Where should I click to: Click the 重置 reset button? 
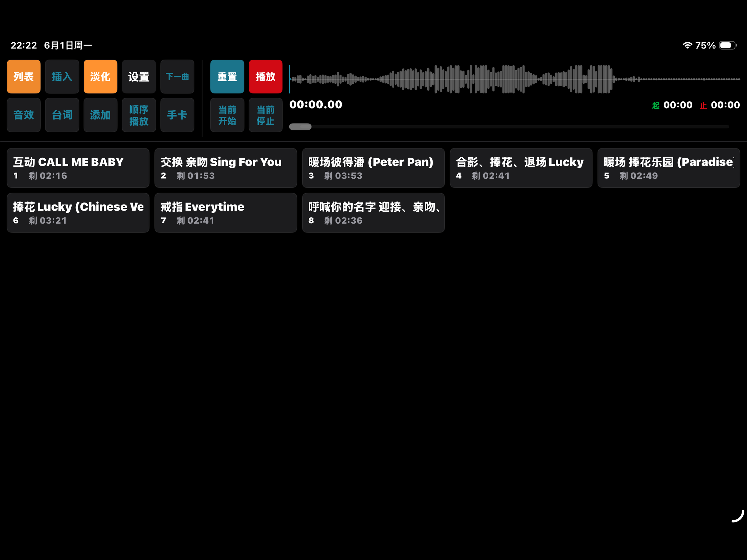(x=227, y=77)
